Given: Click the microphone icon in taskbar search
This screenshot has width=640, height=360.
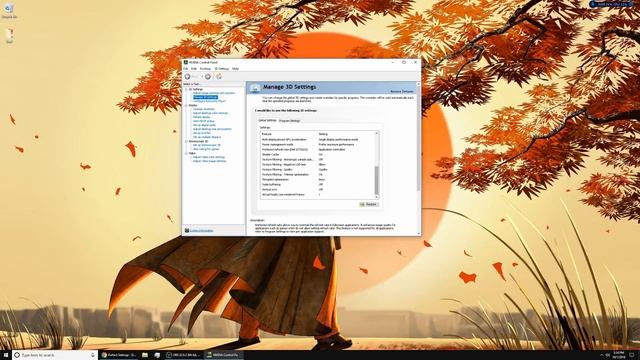Looking at the screenshot, I should (93, 355).
